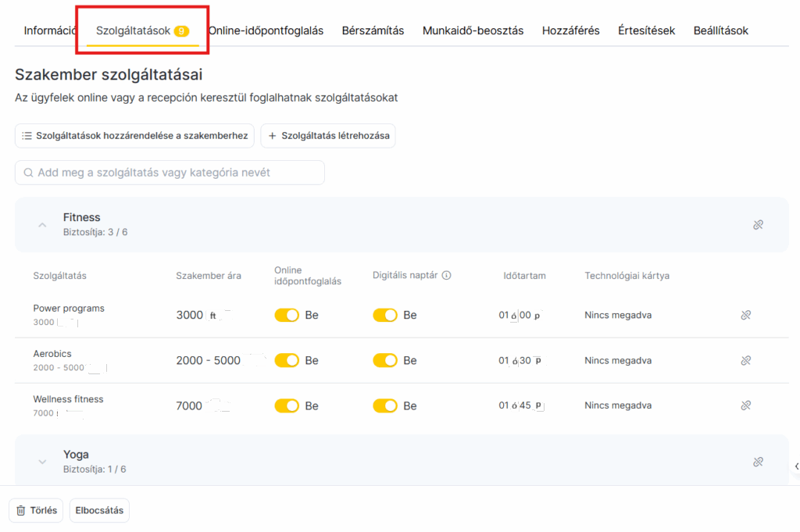Unlink the Aerobics service
800x532 pixels.
(745, 361)
